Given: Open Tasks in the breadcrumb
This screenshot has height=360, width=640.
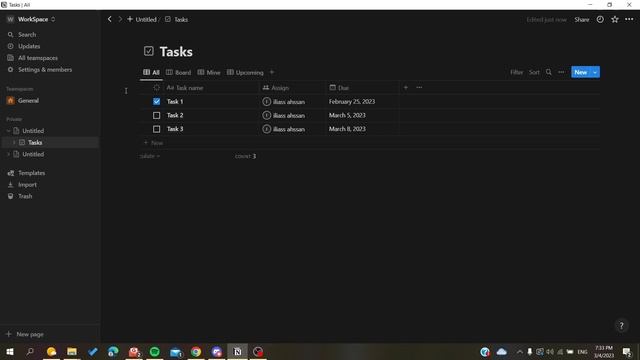Looking at the screenshot, I should (x=176, y=19).
